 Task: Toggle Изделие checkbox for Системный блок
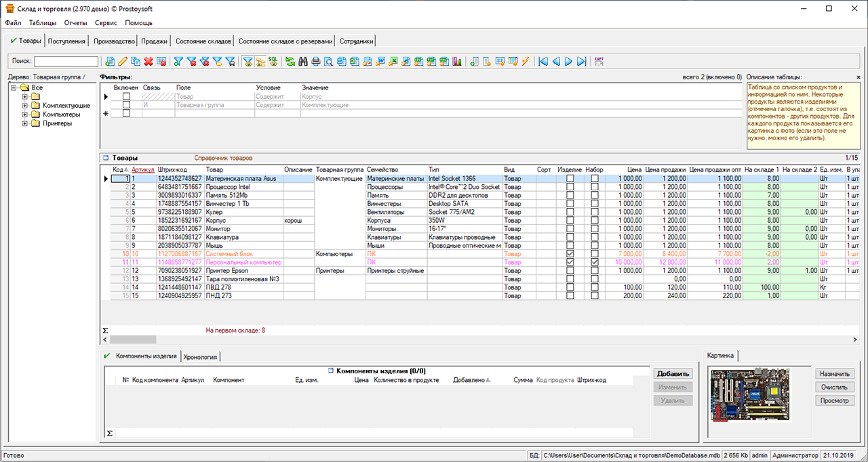coord(570,254)
